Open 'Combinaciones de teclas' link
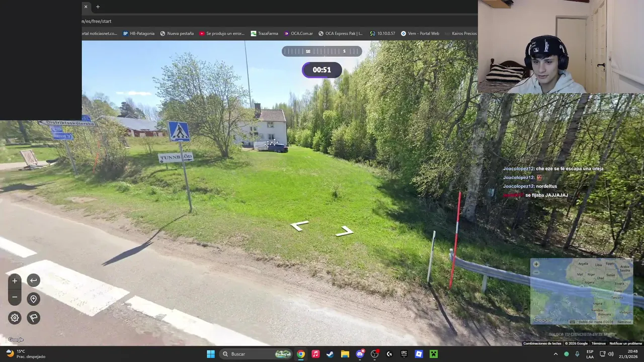 tap(542, 343)
